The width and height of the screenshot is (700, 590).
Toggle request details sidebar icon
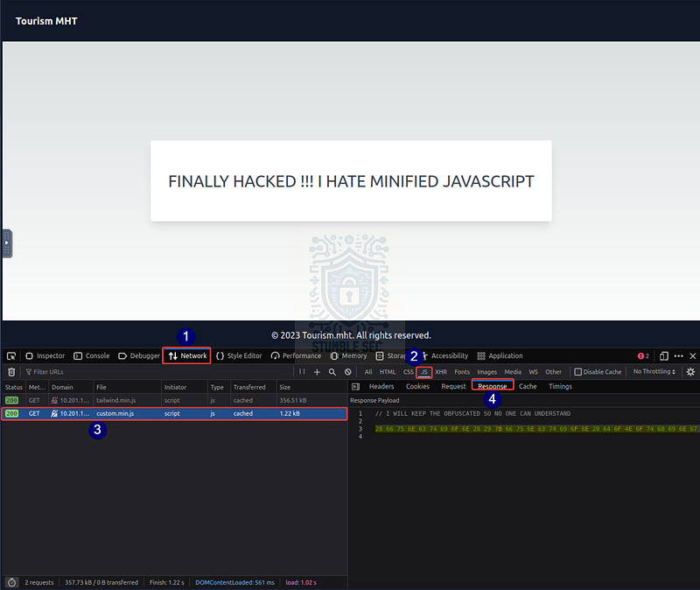point(355,386)
